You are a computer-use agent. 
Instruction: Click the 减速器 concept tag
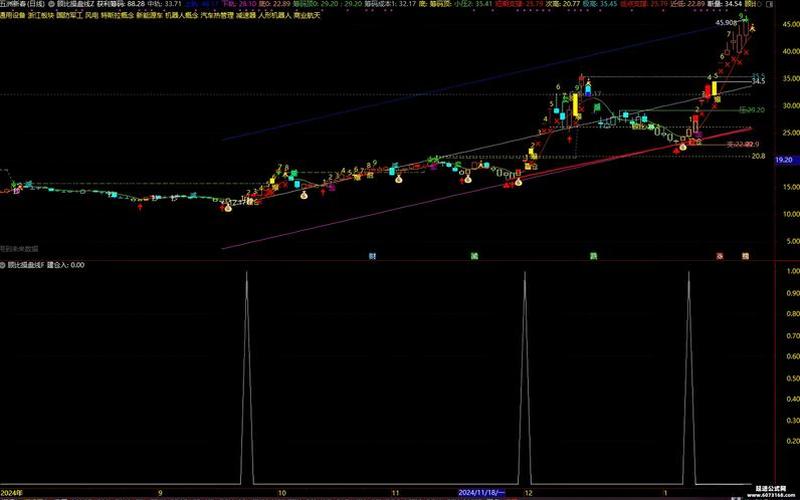[246, 15]
